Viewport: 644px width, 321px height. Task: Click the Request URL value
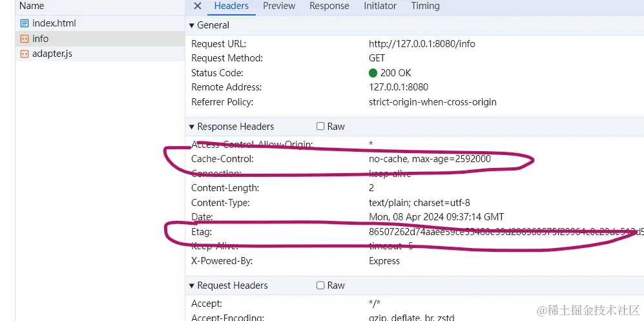click(422, 44)
